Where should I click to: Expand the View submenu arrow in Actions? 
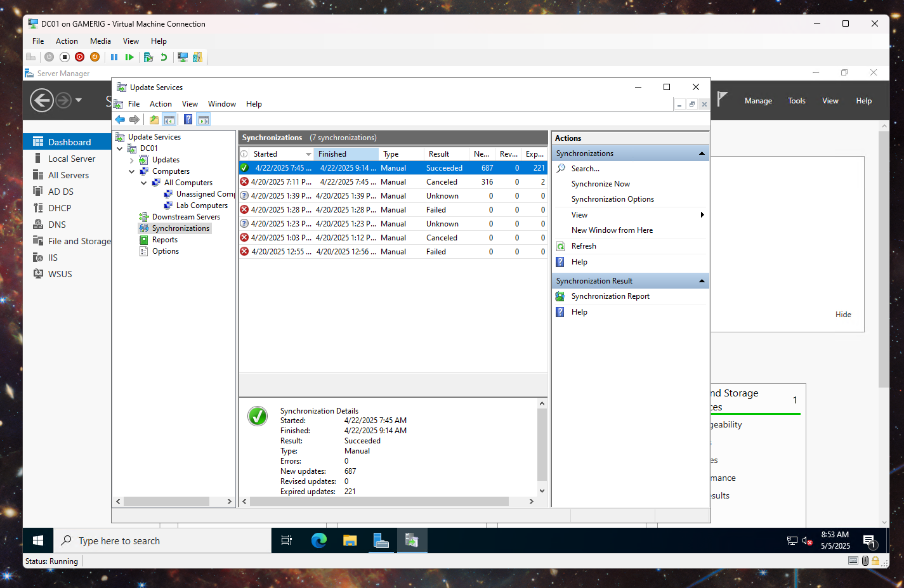702,215
